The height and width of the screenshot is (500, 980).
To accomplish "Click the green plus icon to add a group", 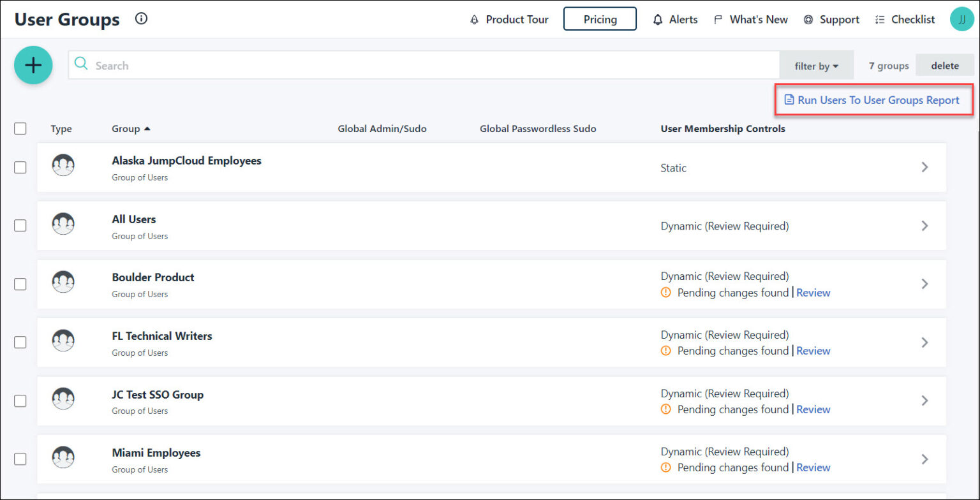I will click(x=33, y=64).
